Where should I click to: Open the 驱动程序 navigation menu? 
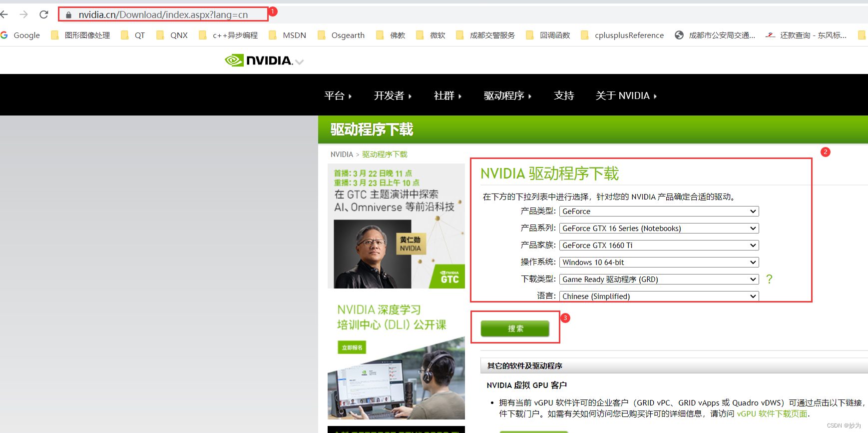[507, 95]
